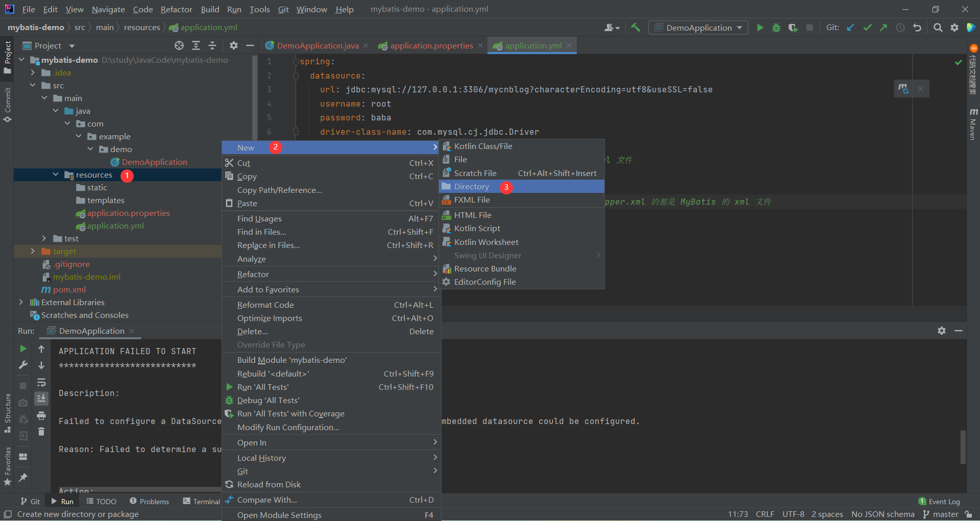This screenshot has height=521, width=980.
Task: Update project with the blue Git arrow
Action: [850, 28]
